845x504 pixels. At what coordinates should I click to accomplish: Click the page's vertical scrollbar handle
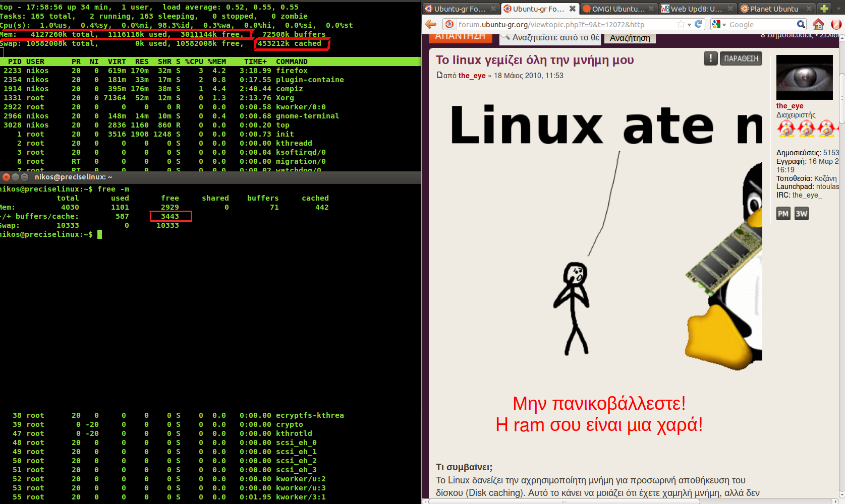842,98
